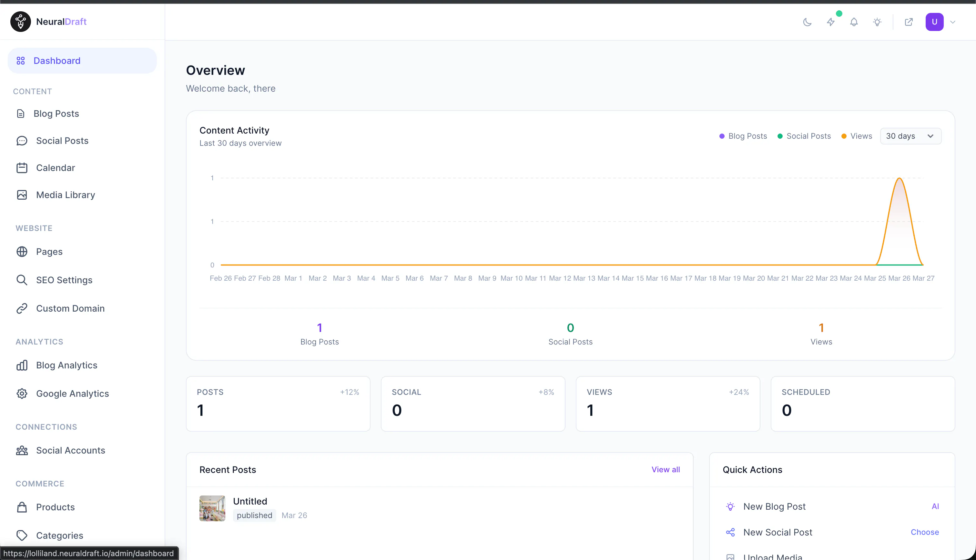Open Google Analytics
The image size is (976, 560).
tap(72, 394)
